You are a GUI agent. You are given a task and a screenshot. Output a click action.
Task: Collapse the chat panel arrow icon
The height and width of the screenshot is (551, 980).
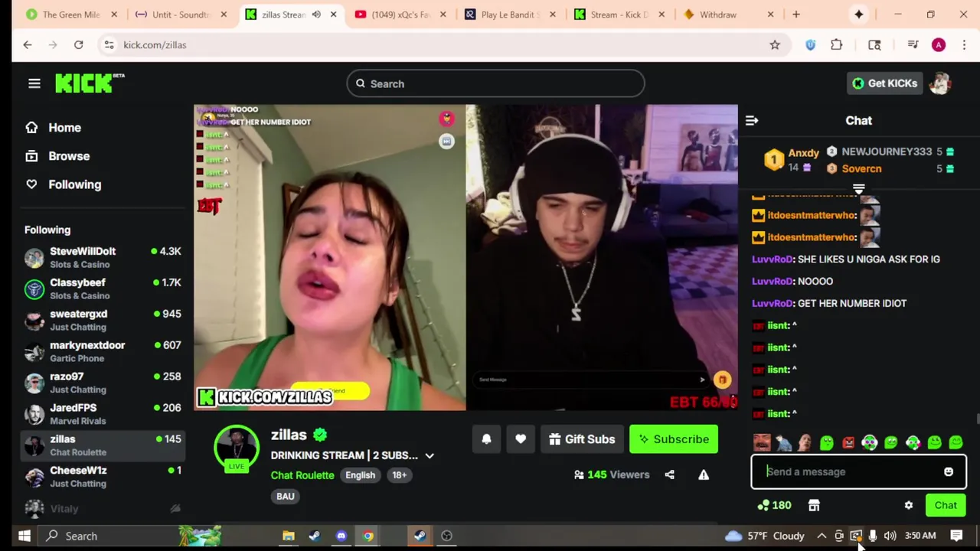tap(752, 120)
